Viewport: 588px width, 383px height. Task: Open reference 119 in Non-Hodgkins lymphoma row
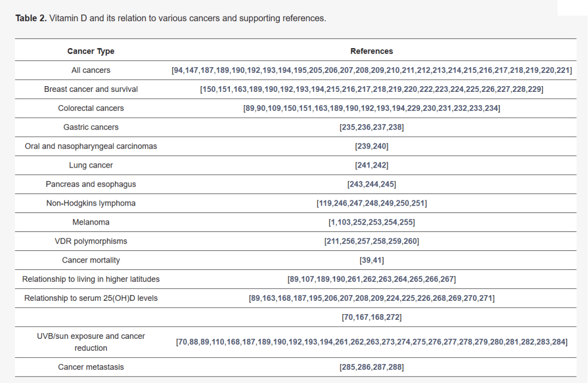tap(325, 203)
